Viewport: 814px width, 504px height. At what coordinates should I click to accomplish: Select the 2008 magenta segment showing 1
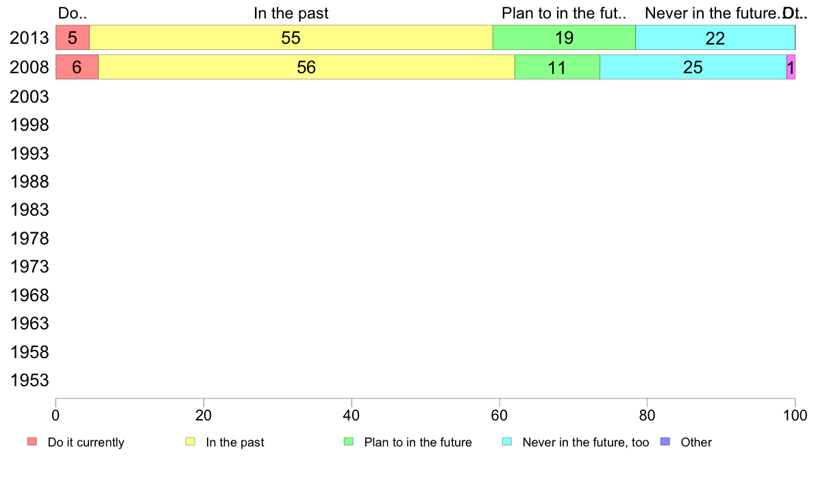pos(791,67)
